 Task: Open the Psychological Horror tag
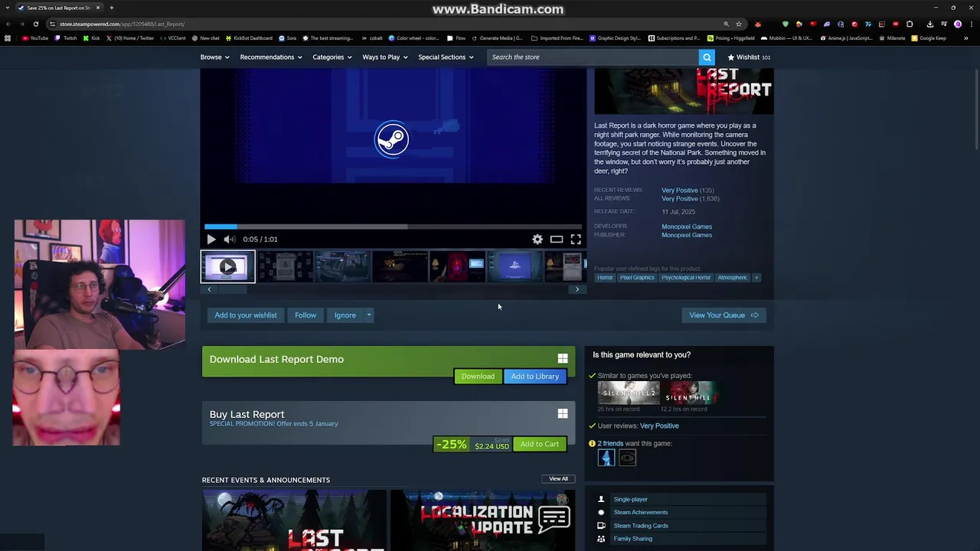click(x=686, y=278)
